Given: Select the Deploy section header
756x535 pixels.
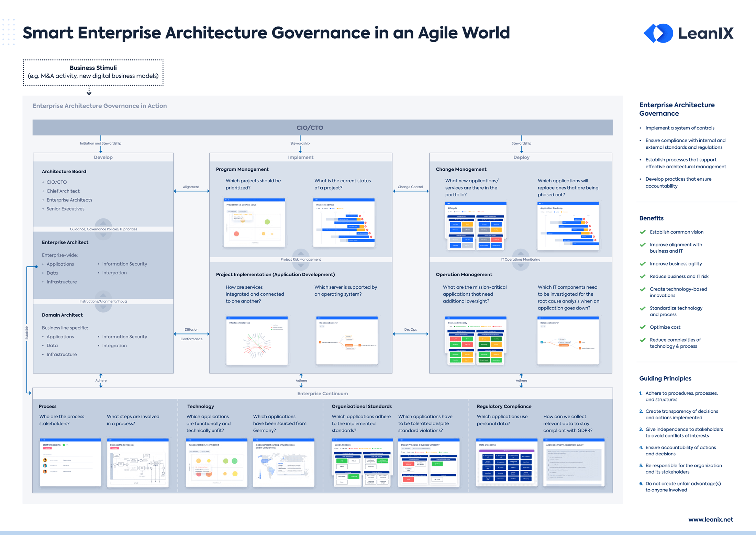Looking at the screenshot, I should pyautogui.click(x=521, y=157).
